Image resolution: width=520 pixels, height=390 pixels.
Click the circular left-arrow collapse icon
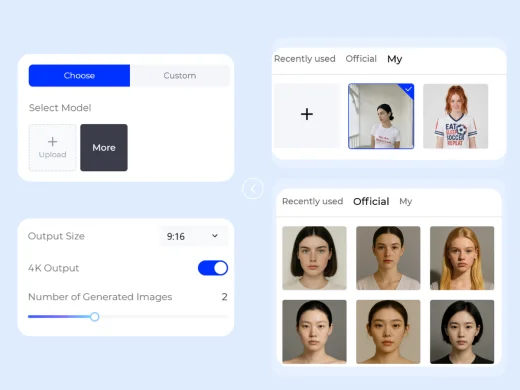(253, 189)
